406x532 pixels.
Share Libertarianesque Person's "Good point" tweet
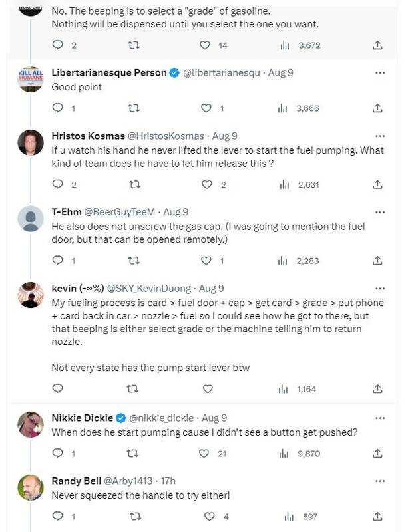(x=377, y=108)
